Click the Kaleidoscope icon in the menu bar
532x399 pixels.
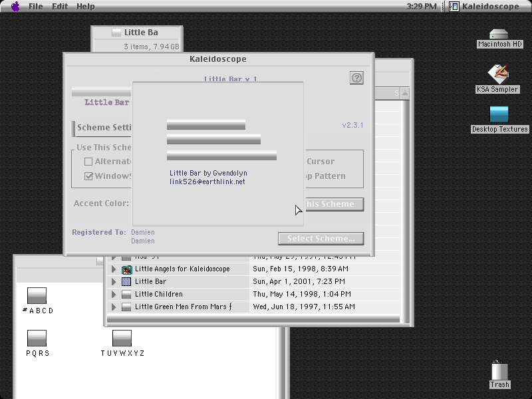coord(454,6)
